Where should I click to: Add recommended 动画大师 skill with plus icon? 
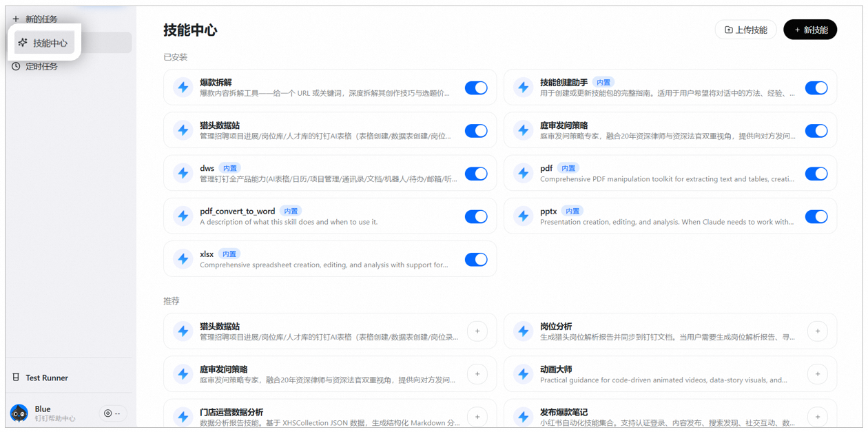(817, 374)
